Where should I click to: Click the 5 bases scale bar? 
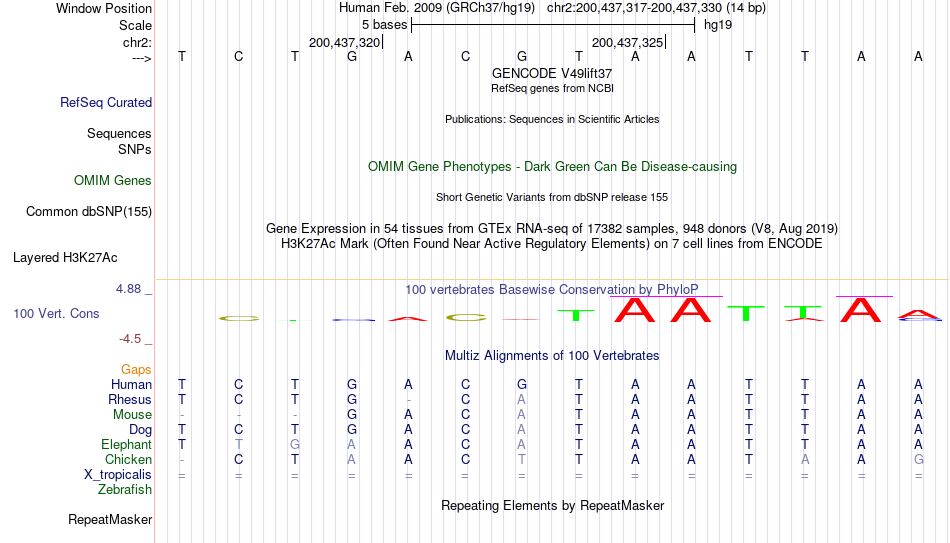click(x=553, y=25)
